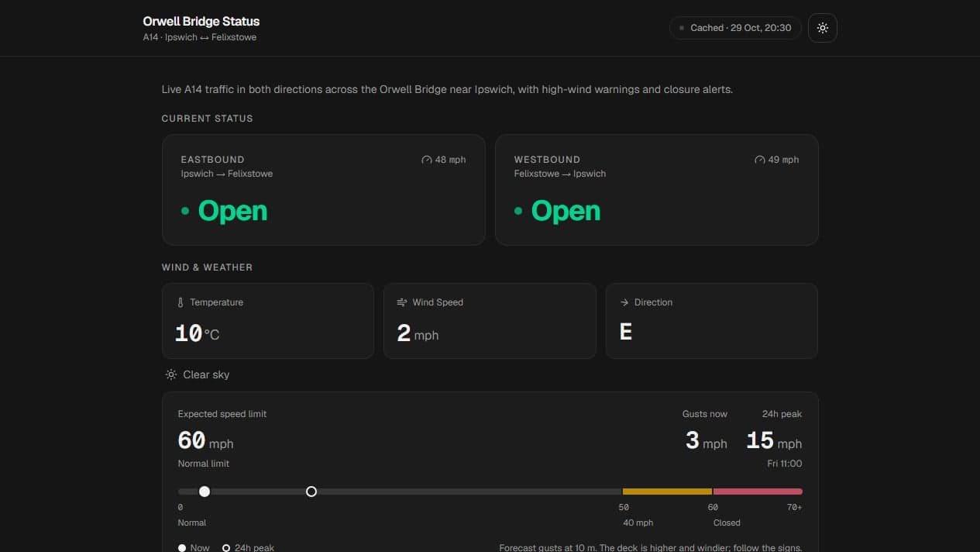Click the Orwell Bridge Status title

click(x=201, y=21)
